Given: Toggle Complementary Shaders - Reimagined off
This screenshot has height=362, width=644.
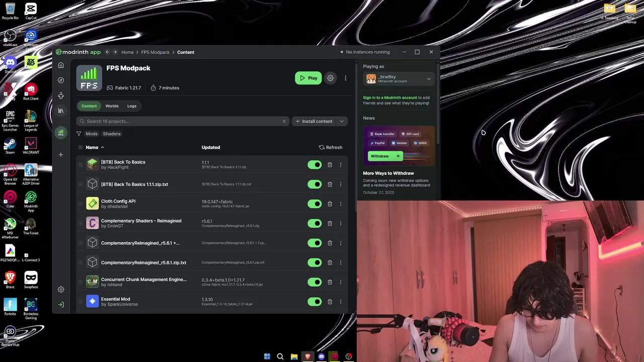Looking at the screenshot, I should pyautogui.click(x=314, y=223).
